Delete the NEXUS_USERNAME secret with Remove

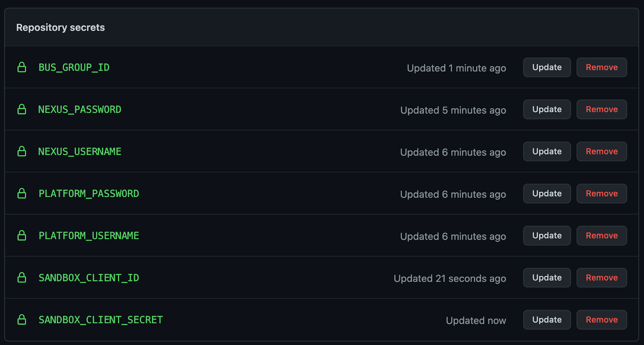pos(601,151)
